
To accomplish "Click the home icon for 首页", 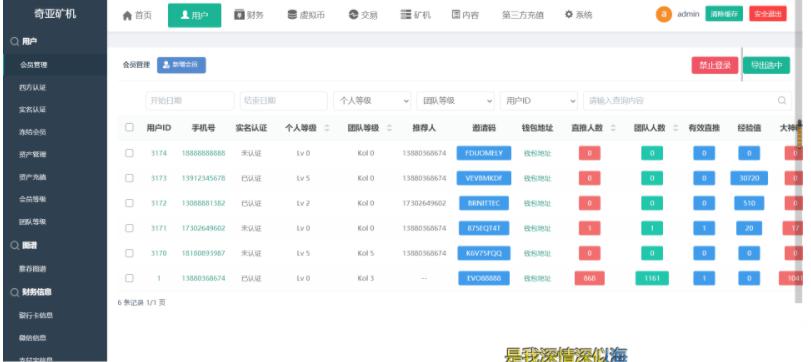I will tap(127, 16).
